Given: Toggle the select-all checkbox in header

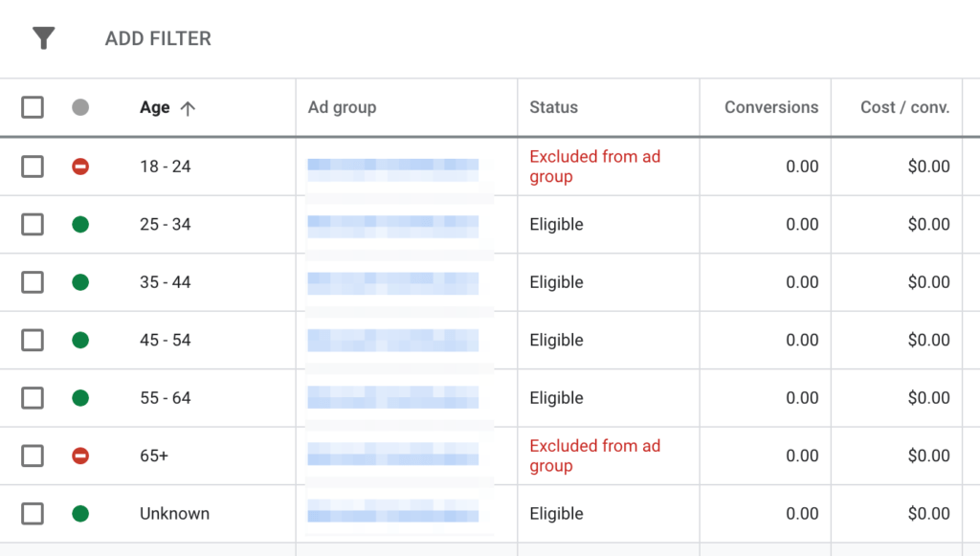Looking at the screenshot, I should click(32, 107).
